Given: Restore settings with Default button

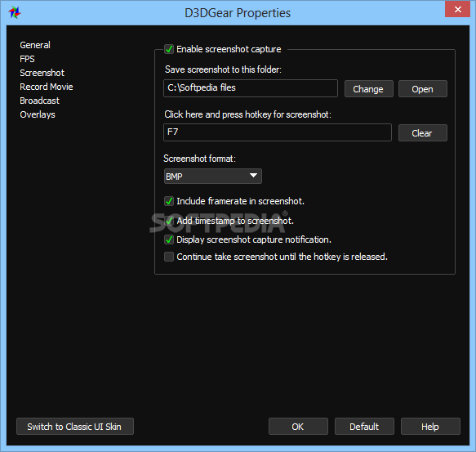Looking at the screenshot, I should pos(364,427).
